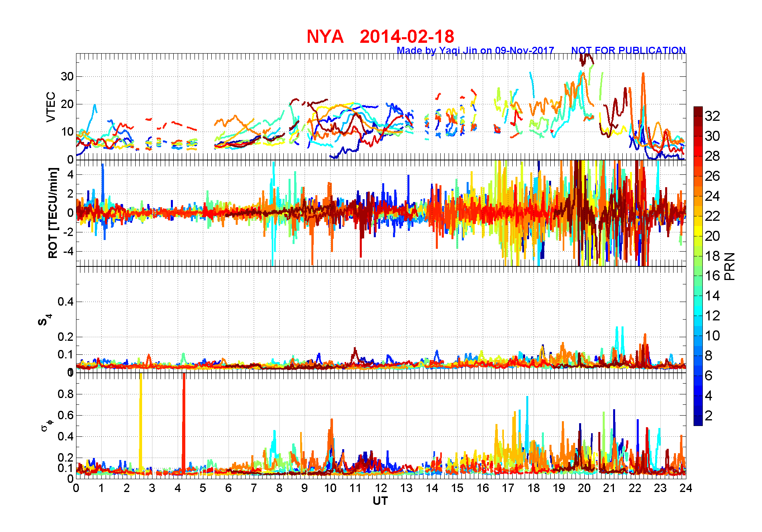Click the S4 axis tick value 0.1
The height and width of the screenshot is (532, 762).
(66, 354)
